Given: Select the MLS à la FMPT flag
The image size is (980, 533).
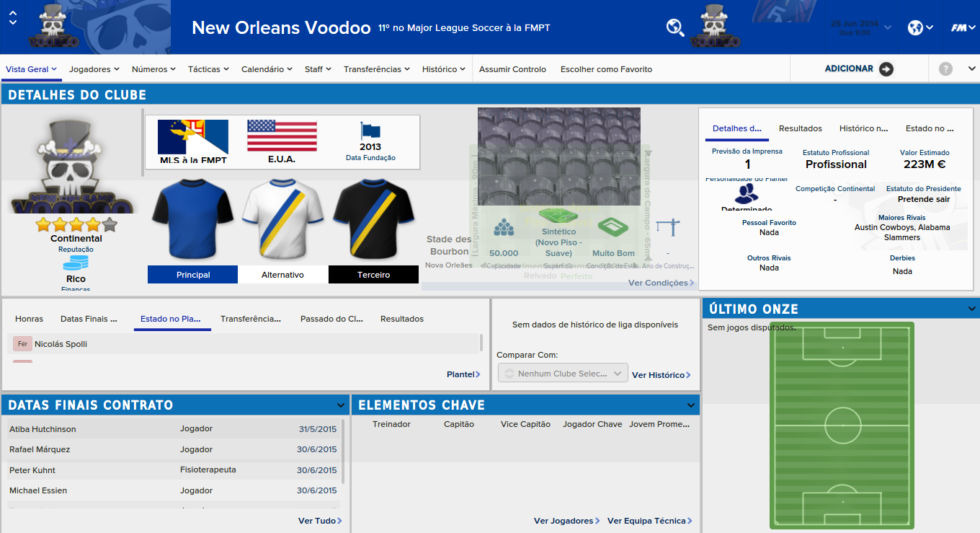Looking at the screenshot, I should click(193, 136).
